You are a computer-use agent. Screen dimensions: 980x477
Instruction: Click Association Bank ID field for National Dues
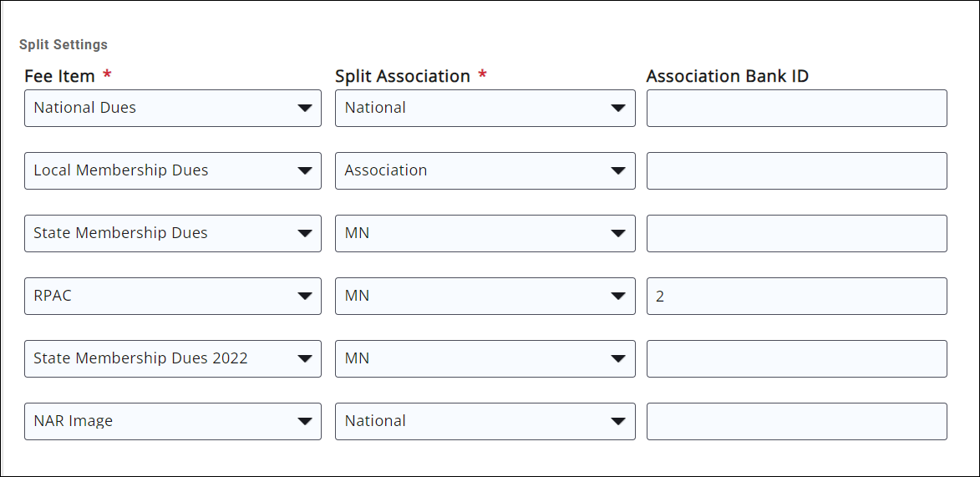[x=796, y=108]
